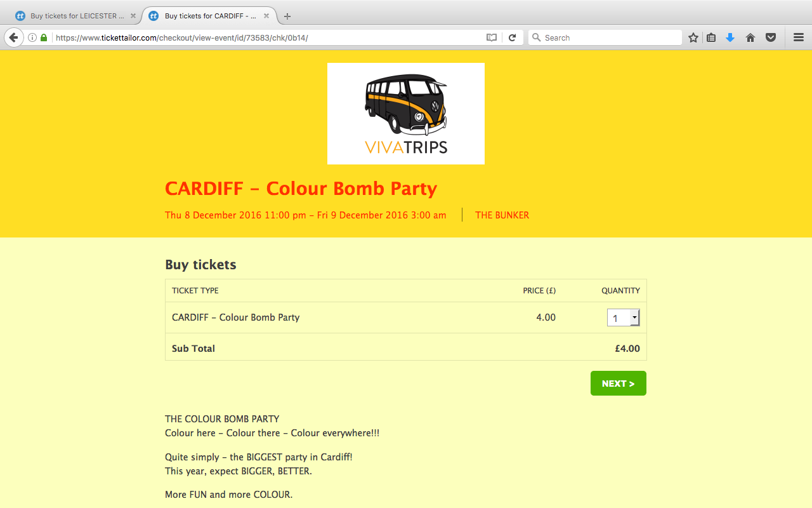This screenshot has height=508, width=812.
Task: Click the Sub Total label
Action: point(193,349)
